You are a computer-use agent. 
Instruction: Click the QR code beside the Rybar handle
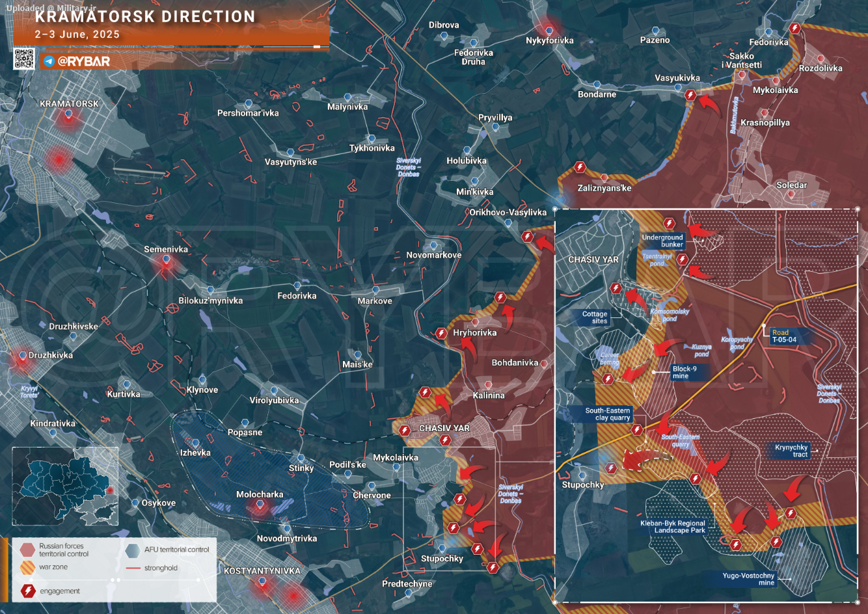[24, 59]
